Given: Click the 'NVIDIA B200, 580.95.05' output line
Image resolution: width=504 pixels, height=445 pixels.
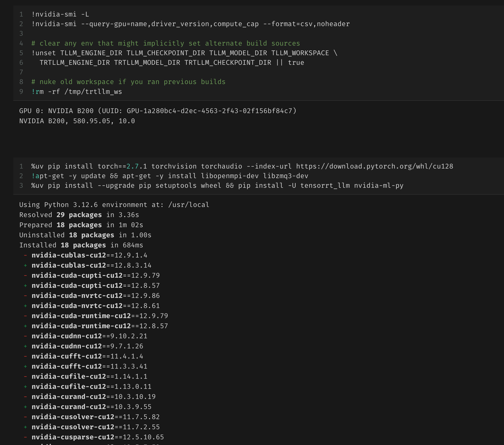Looking at the screenshot, I should [77, 121].
